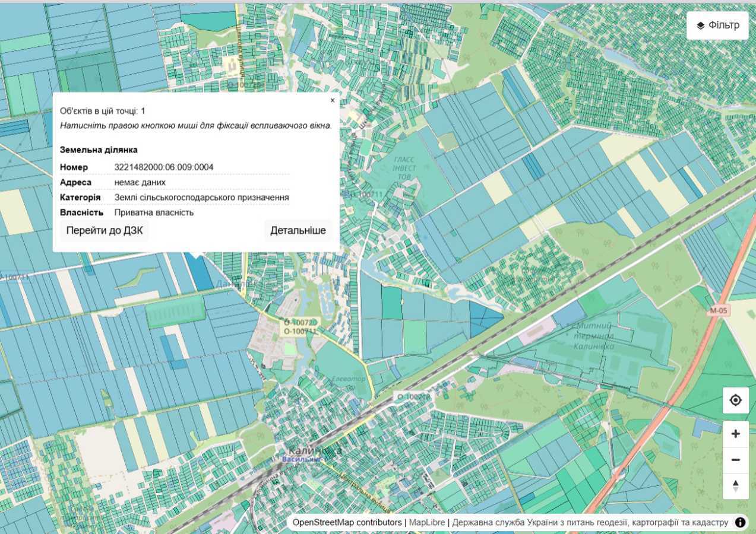Click the Перейти до ДЗК button
This screenshot has width=756, height=534.
coord(105,230)
